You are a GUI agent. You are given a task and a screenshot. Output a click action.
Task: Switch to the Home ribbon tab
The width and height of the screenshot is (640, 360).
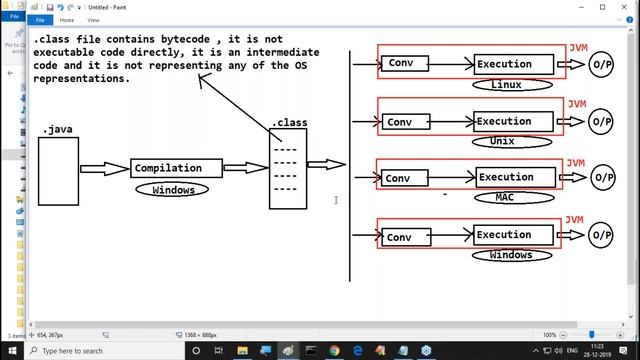67,20
